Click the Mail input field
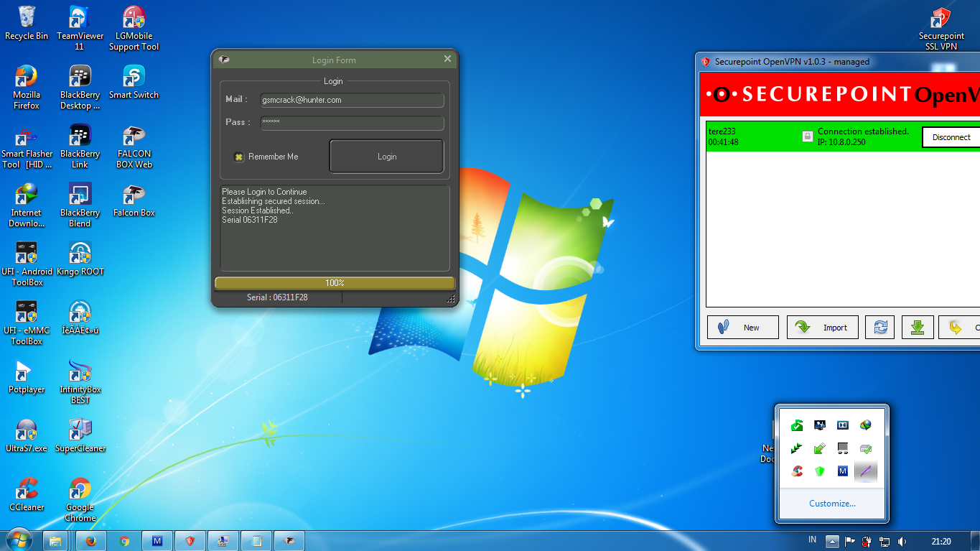Viewport: 980px width, 551px height. [352, 101]
